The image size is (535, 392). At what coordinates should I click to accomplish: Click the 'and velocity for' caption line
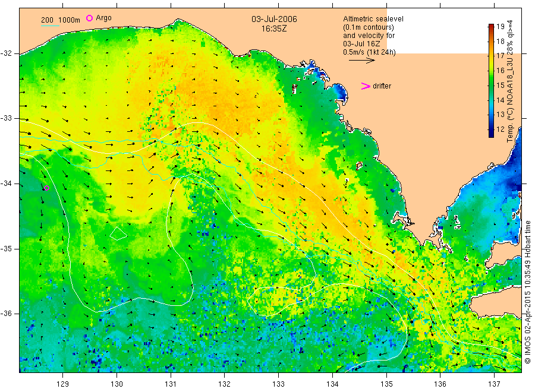[369, 36]
